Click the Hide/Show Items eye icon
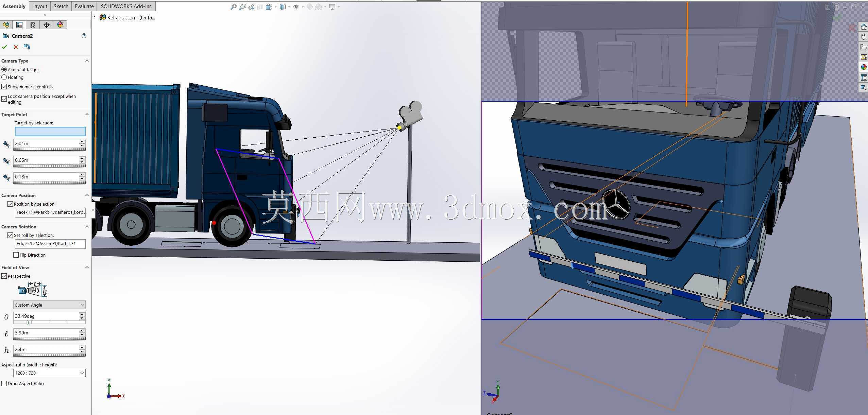 click(296, 7)
